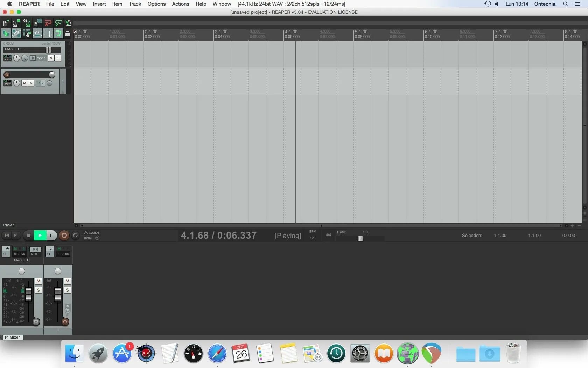
Task: Open the Track menu
Action: click(x=135, y=4)
